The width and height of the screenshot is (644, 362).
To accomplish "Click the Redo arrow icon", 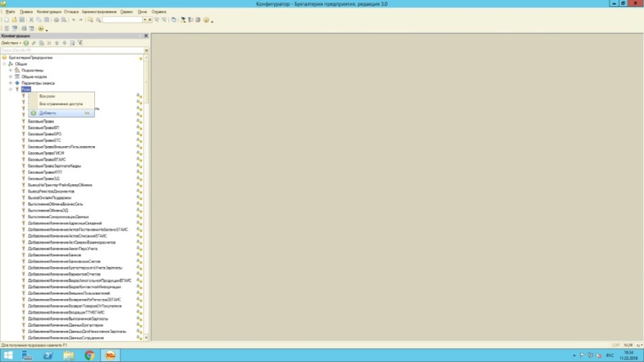I will (x=81, y=20).
